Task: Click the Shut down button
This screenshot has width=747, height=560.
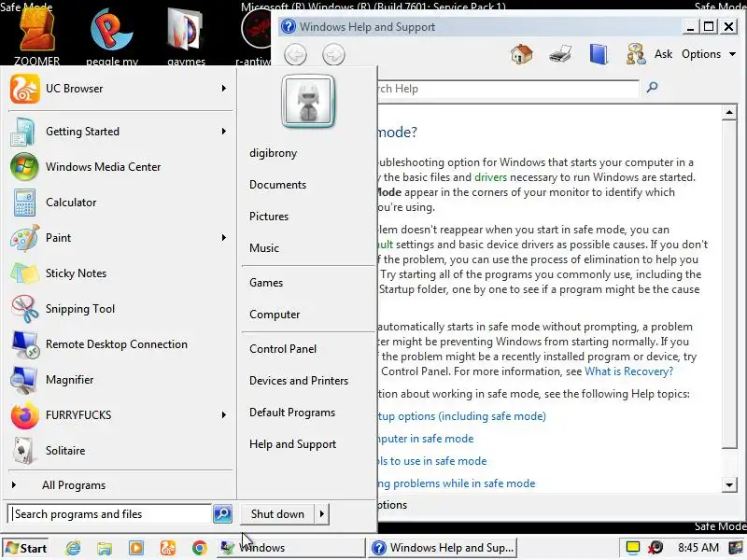Action: point(277,514)
